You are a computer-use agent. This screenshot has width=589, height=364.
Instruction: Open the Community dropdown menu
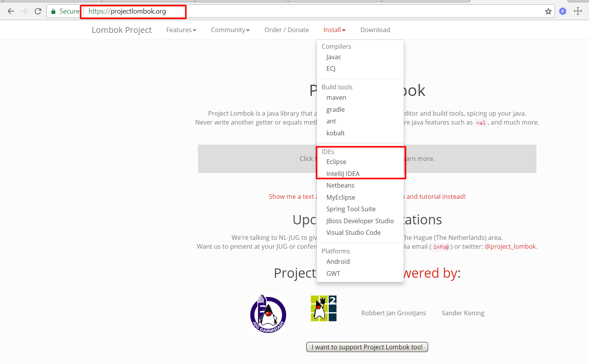[230, 30]
